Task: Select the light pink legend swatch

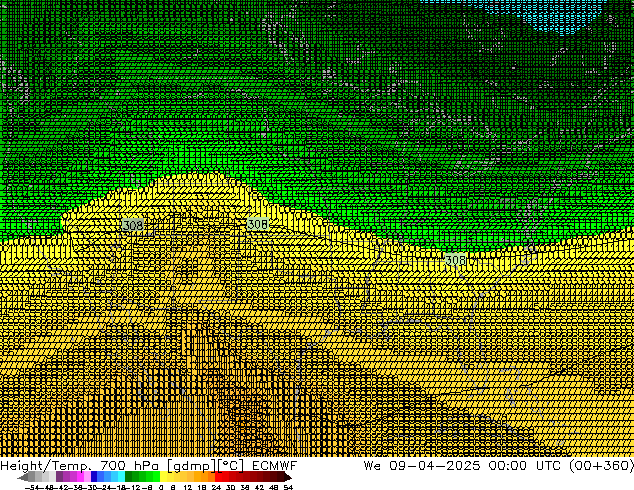Action: (x=87, y=476)
